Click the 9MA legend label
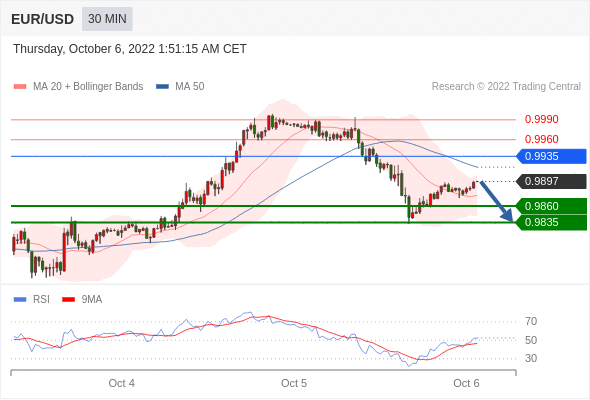The height and width of the screenshot is (400, 590). coord(92,300)
